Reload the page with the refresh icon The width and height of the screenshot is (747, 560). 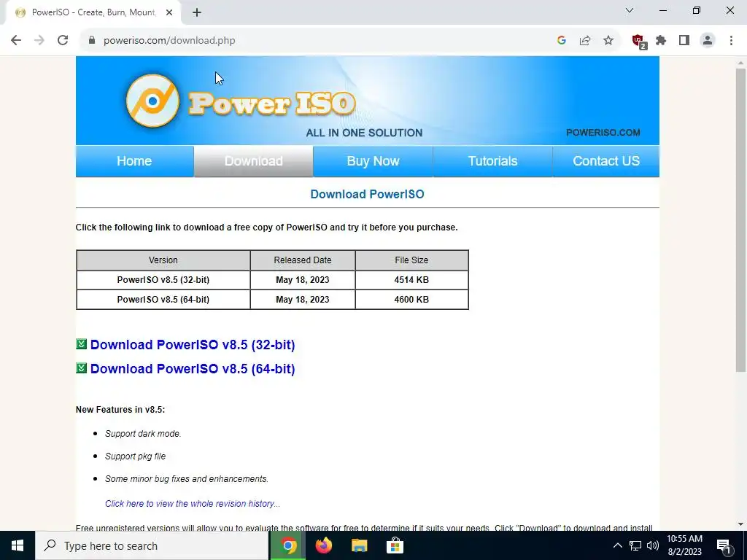[63, 41]
